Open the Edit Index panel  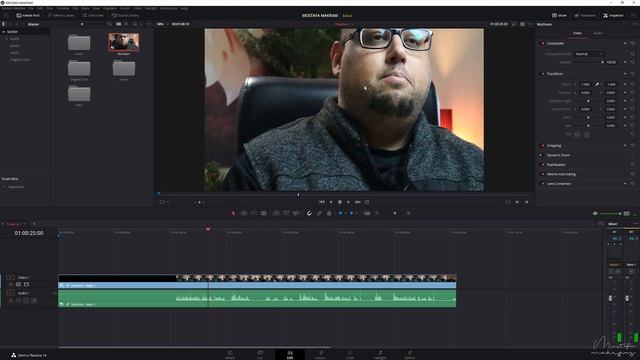click(93, 15)
